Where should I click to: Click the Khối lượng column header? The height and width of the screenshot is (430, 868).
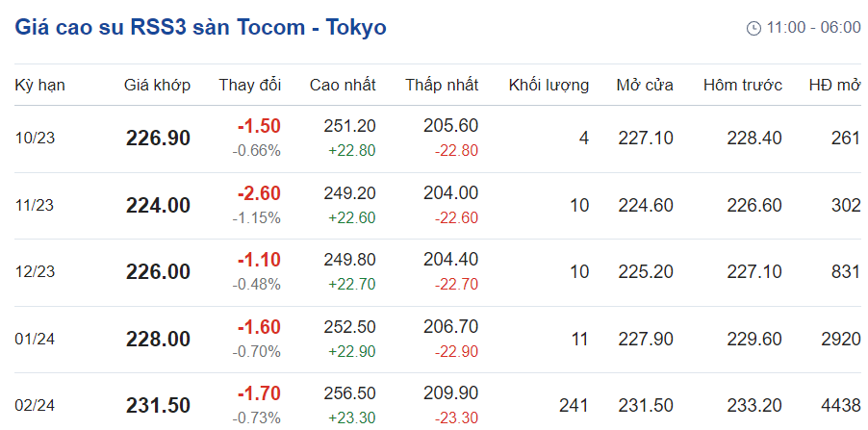point(549,86)
